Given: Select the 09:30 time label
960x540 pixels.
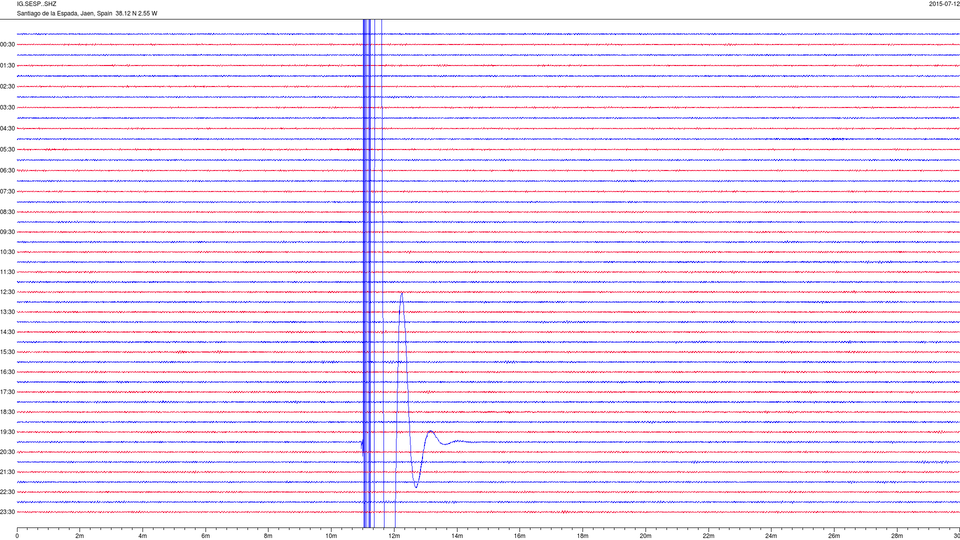Looking at the screenshot, I should click(7, 232).
